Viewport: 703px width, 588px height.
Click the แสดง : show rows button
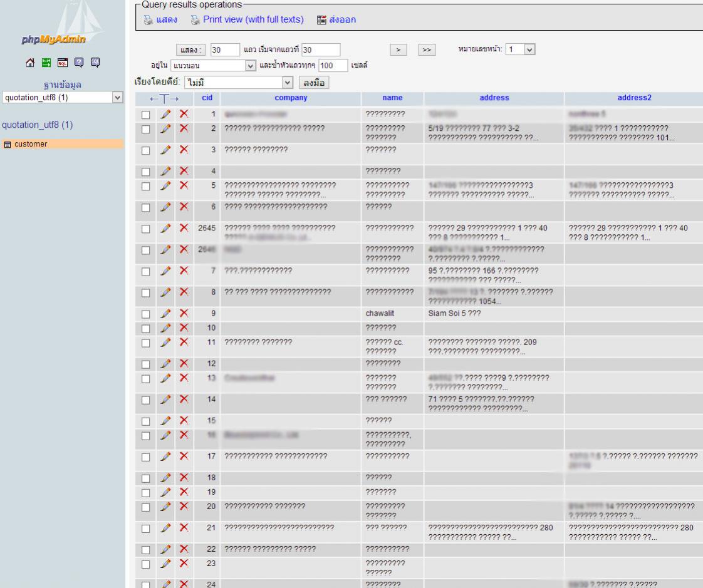[190, 49]
